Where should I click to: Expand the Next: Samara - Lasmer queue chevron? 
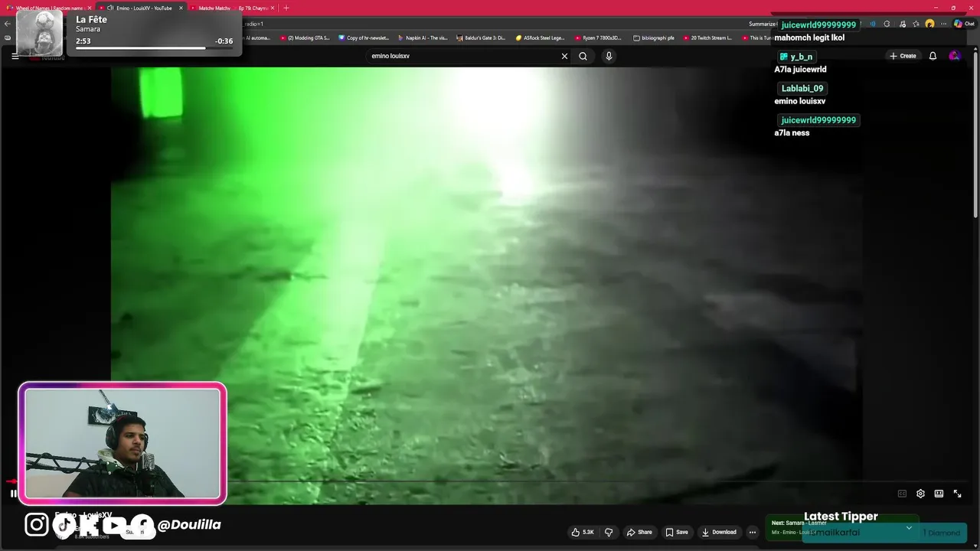click(x=909, y=528)
